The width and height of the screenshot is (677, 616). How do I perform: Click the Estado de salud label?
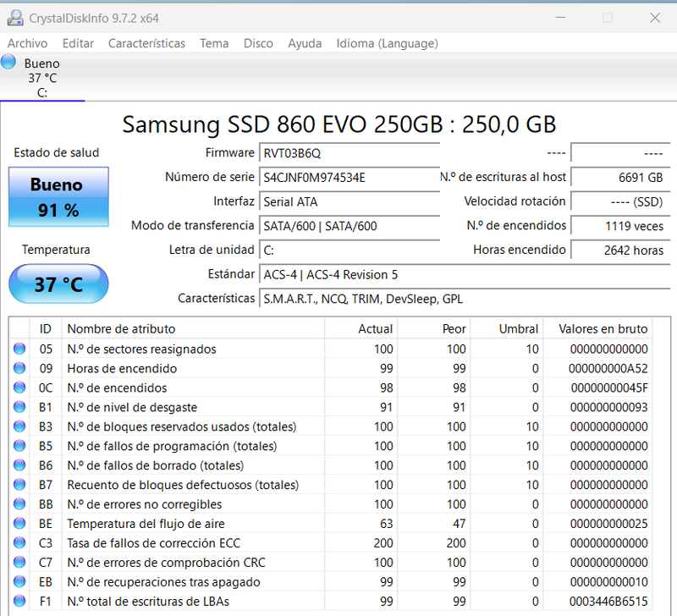pyautogui.click(x=57, y=152)
